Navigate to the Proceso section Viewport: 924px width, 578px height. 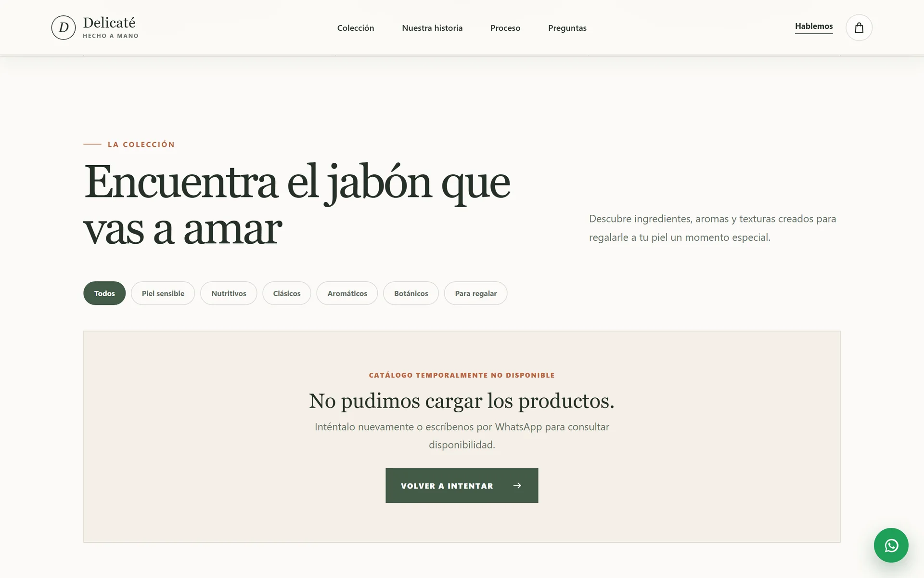click(505, 28)
